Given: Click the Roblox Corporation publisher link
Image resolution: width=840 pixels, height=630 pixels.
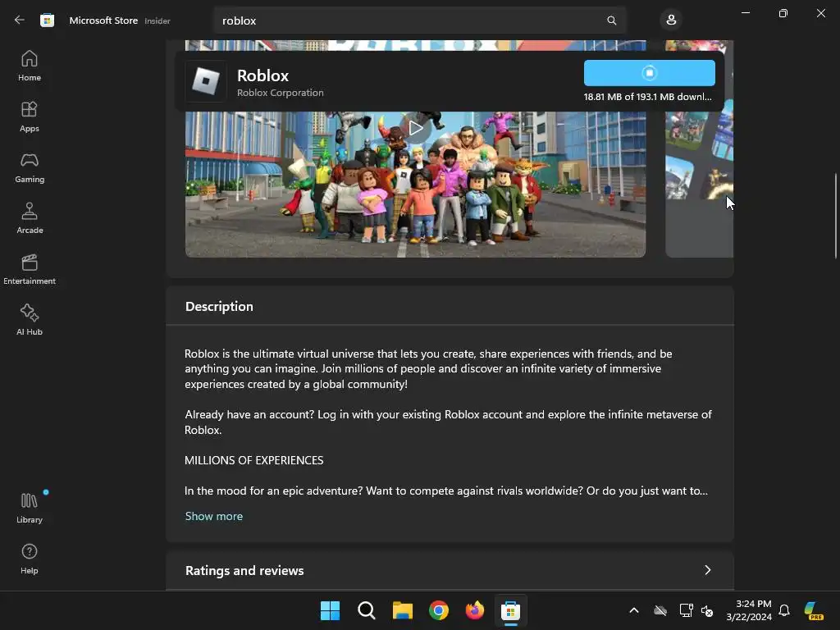Looking at the screenshot, I should (x=281, y=93).
